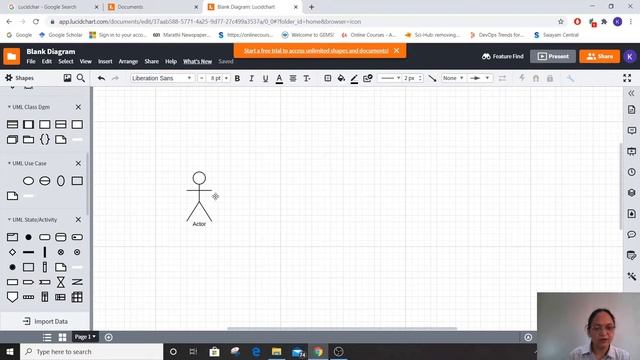Click the Feature Find button
Viewport: 640px width, 360px height.
tap(503, 56)
